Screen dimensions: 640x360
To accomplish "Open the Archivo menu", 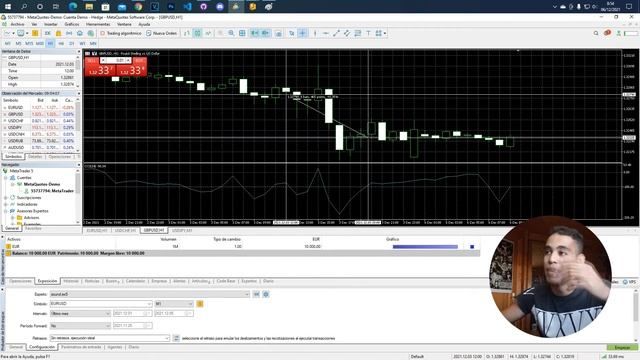I will point(17,24).
